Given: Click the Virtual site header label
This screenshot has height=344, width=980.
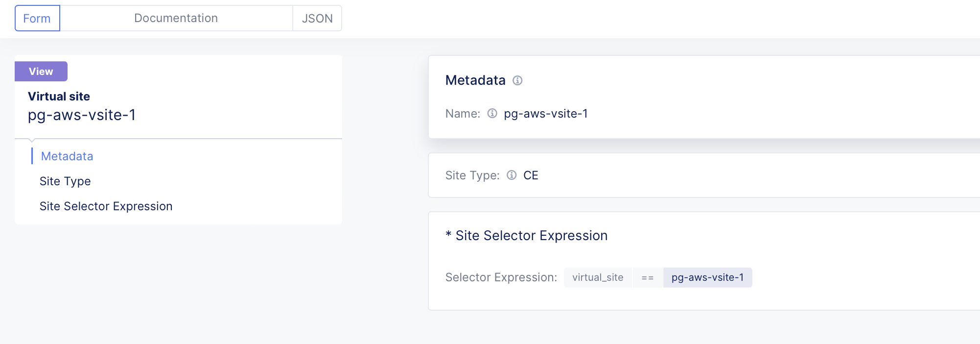Looking at the screenshot, I should click(x=59, y=96).
